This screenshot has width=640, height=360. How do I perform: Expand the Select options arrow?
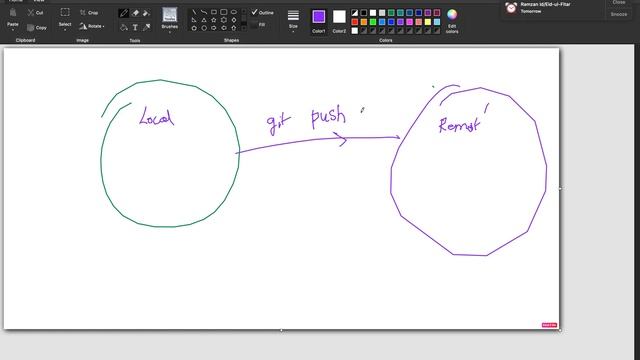click(65, 30)
